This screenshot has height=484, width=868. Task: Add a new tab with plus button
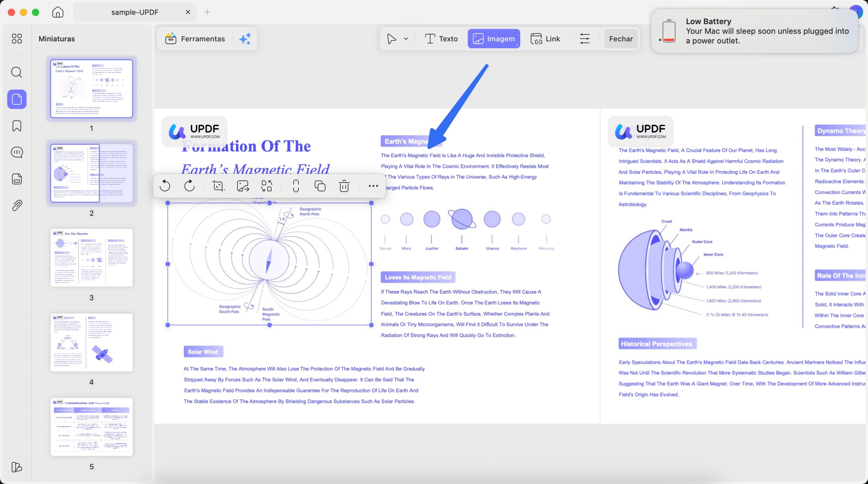click(x=208, y=12)
